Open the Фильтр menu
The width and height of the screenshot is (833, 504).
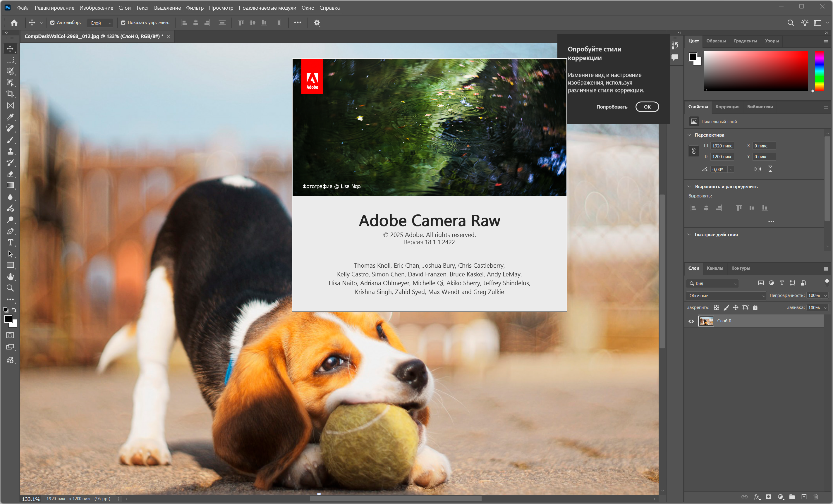point(195,8)
